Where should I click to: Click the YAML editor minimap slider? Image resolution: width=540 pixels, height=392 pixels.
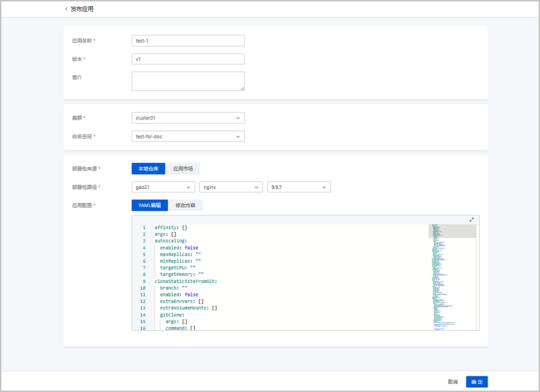(x=452, y=231)
